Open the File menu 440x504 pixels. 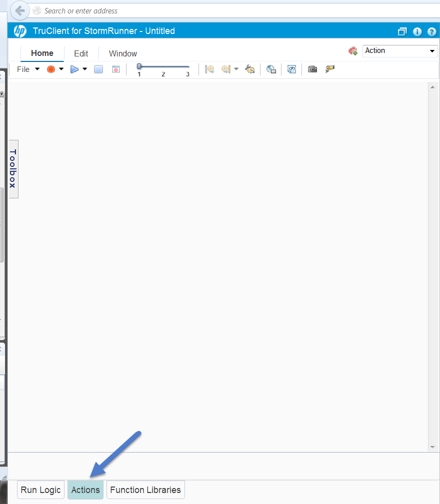point(28,69)
